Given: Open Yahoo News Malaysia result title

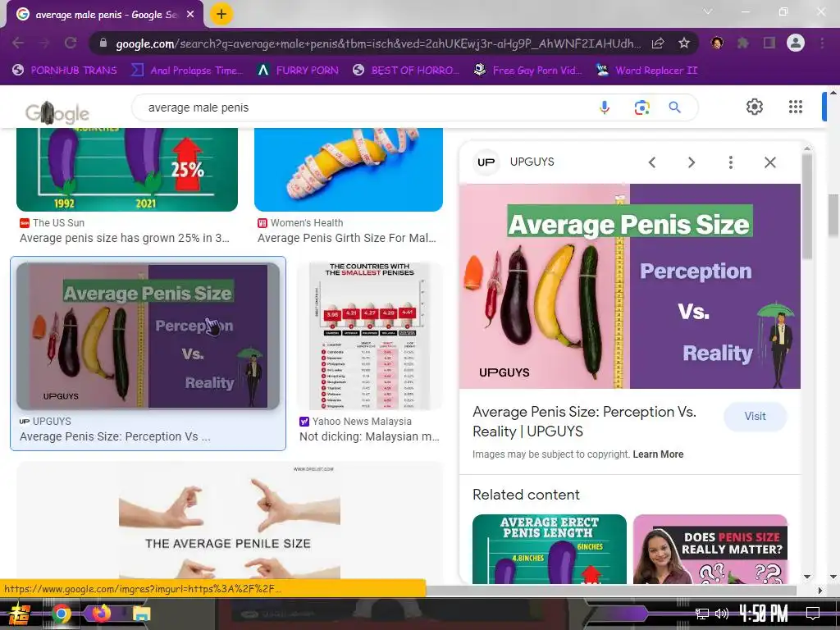Looking at the screenshot, I should (369, 436).
